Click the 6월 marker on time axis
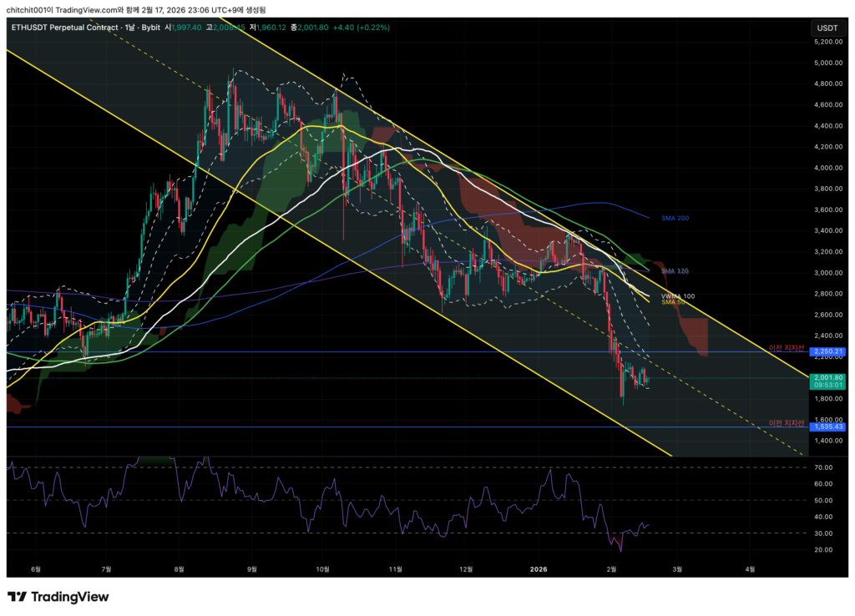Image resolution: width=855 pixels, height=616 pixels. (34, 569)
